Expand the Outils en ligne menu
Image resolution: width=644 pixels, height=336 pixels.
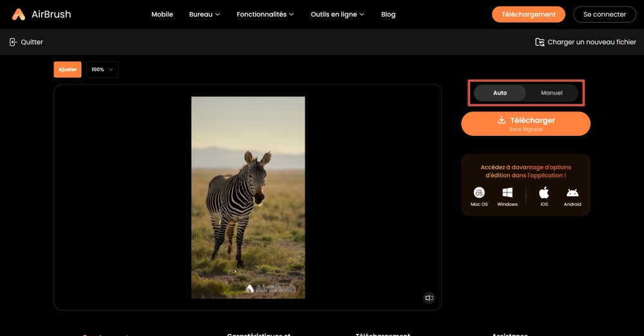(x=337, y=14)
